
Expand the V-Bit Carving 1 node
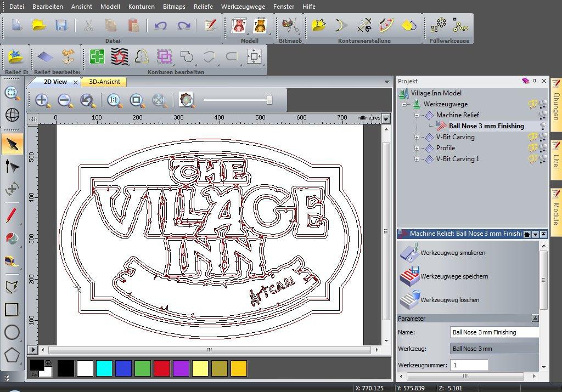(417, 160)
